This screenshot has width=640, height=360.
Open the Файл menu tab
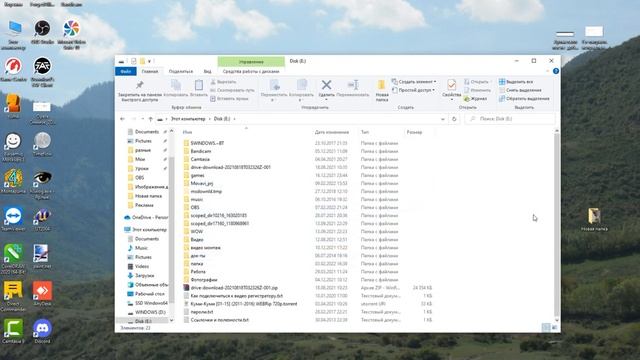click(126, 71)
